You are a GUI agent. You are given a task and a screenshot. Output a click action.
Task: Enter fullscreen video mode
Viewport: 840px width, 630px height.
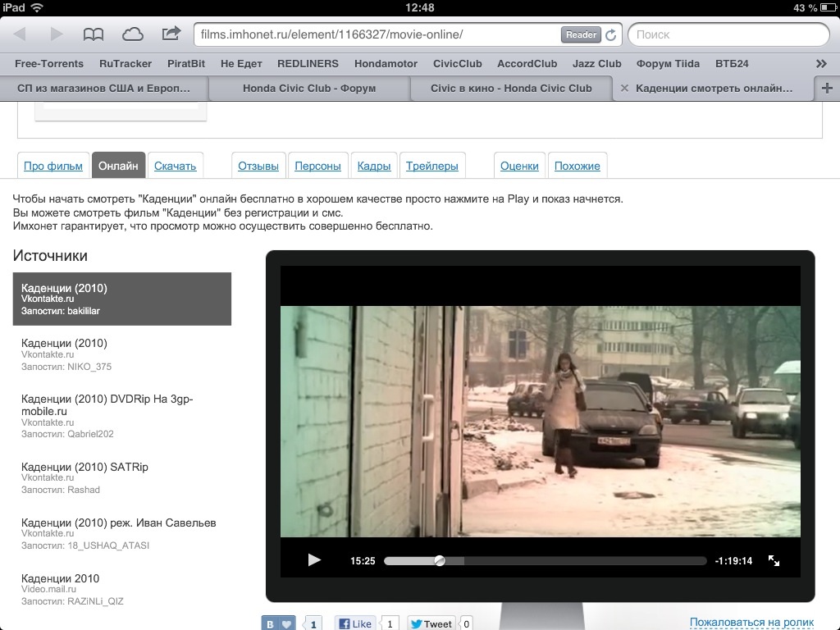click(774, 560)
